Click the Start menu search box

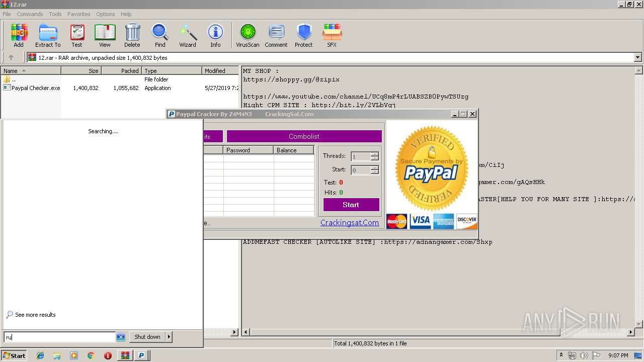click(x=60, y=337)
